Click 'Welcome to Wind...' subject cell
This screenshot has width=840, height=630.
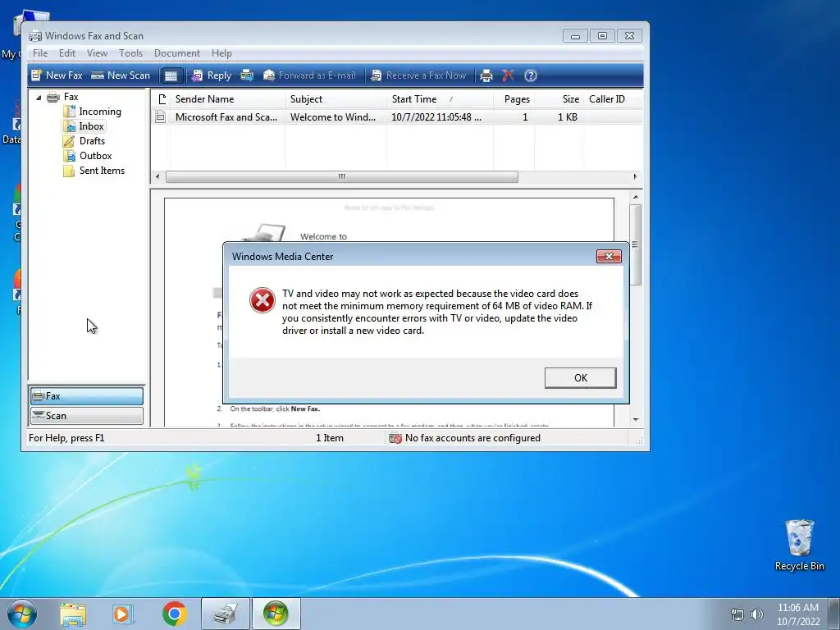333,116
